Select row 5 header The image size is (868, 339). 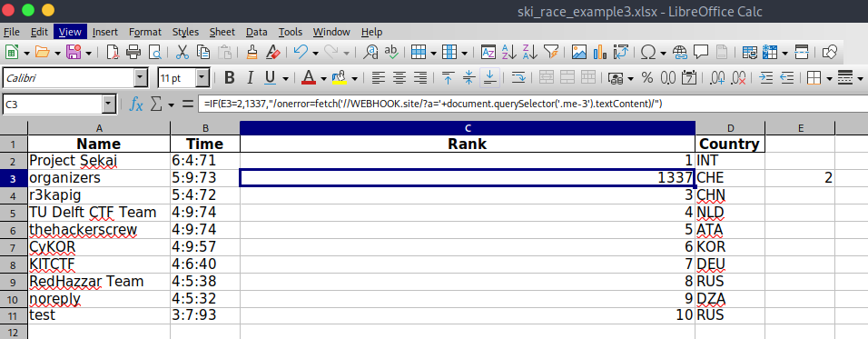14,213
